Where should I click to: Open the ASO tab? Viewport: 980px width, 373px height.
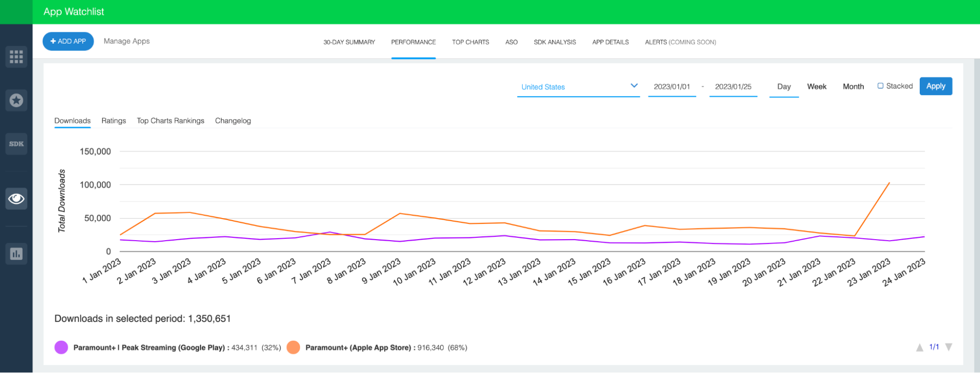pos(511,42)
